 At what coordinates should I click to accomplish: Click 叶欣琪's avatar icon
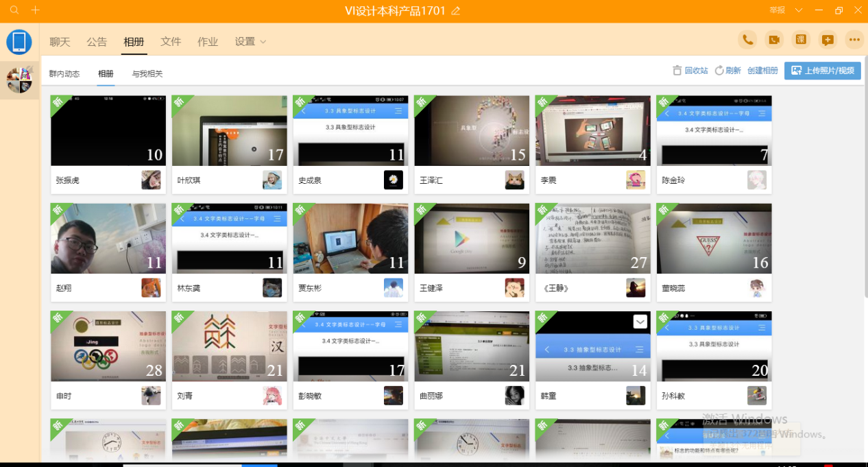pyautogui.click(x=272, y=180)
